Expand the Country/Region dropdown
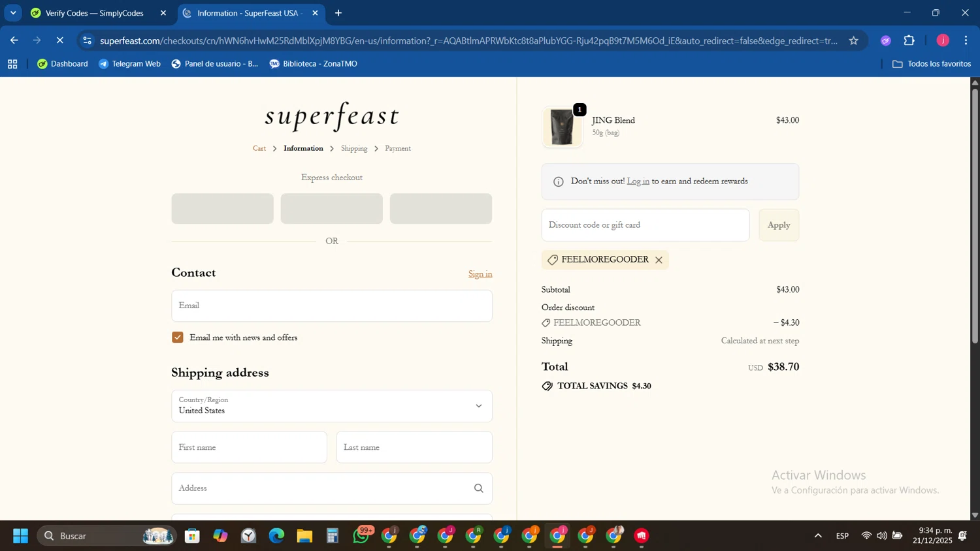This screenshot has height=551, width=980. pyautogui.click(x=332, y=406)
